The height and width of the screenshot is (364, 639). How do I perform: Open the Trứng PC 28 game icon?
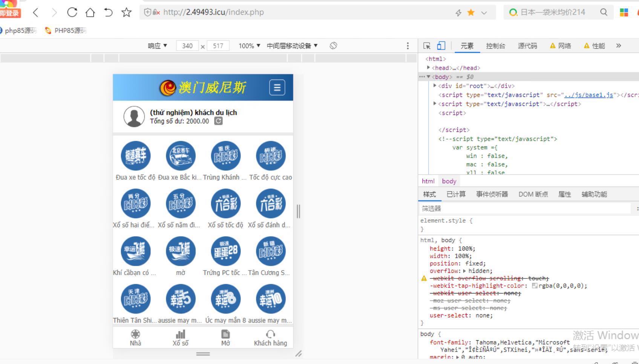click(225, 251)
